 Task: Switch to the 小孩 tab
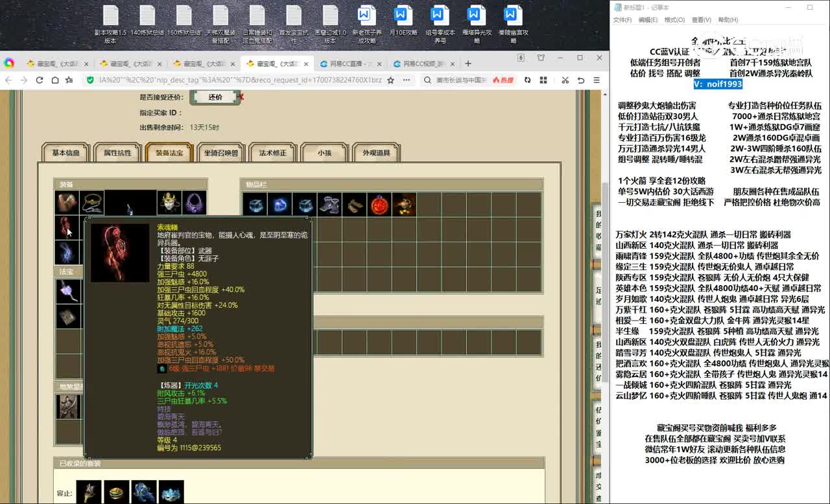point(325,153)
